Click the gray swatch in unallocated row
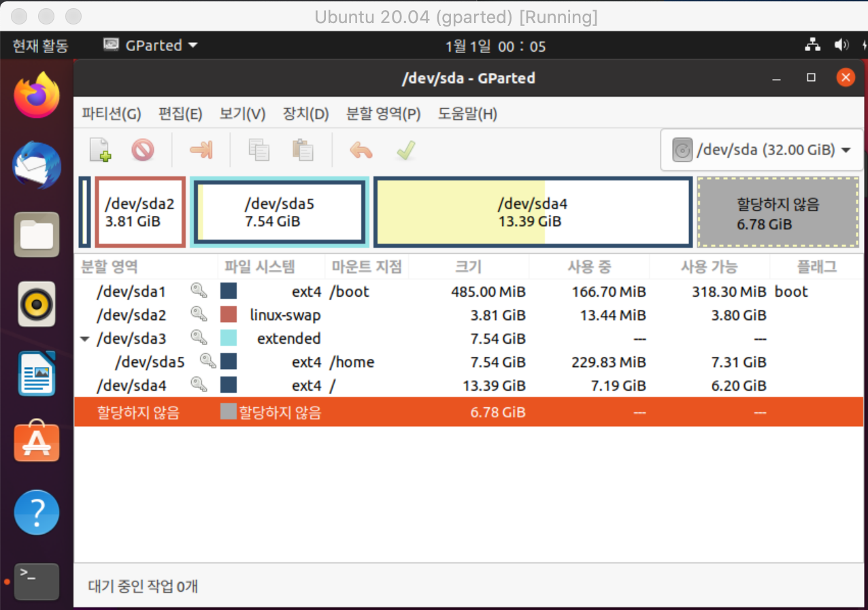 [x=229, y=412]
